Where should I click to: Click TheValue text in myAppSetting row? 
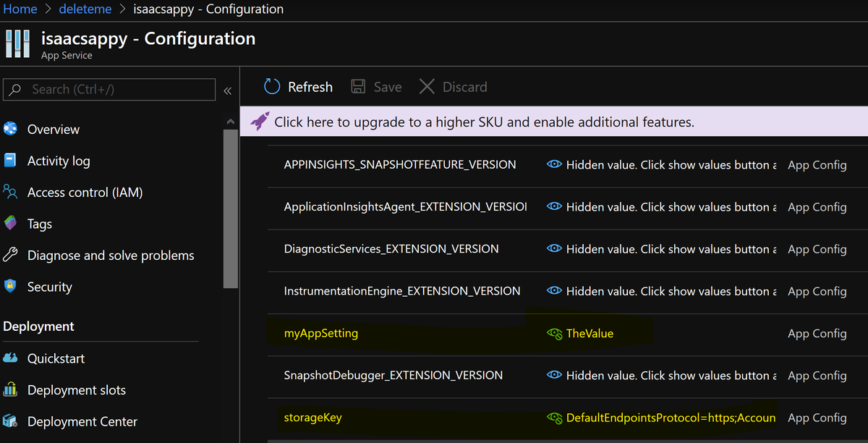coord(590,334)
